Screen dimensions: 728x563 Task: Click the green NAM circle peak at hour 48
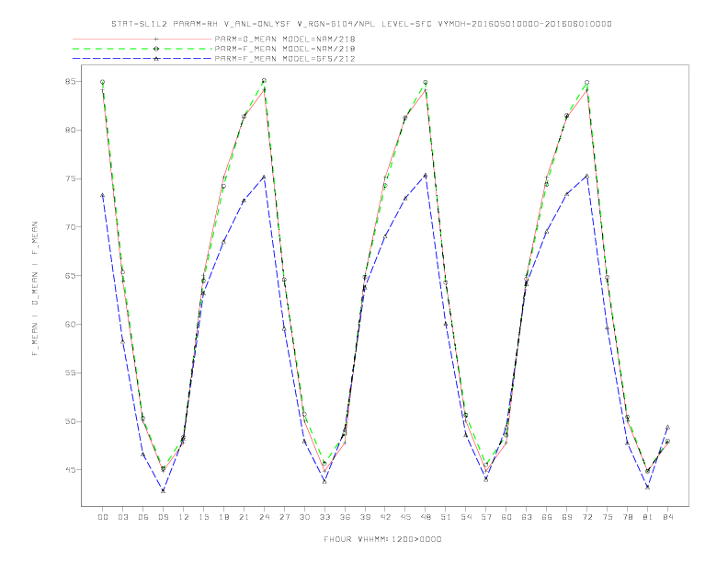426,82
